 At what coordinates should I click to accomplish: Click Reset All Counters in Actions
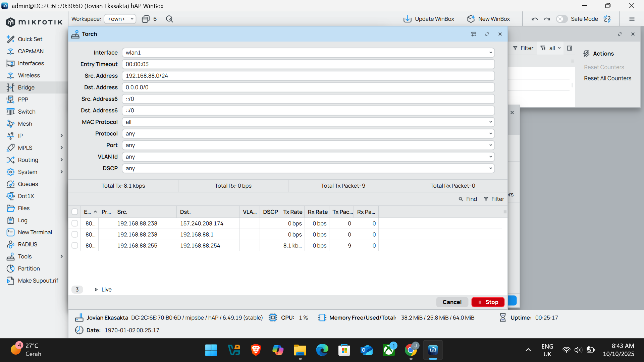click(x=607, y=78)
